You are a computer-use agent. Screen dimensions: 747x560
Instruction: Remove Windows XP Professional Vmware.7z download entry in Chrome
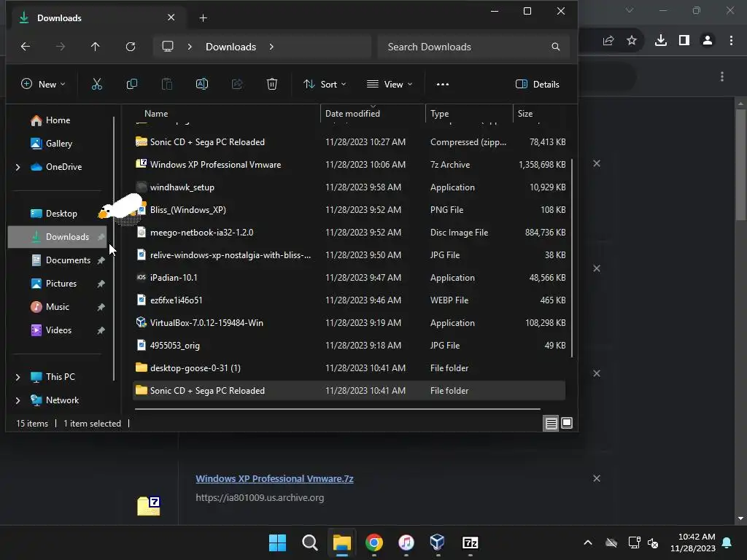click(597, 478)
